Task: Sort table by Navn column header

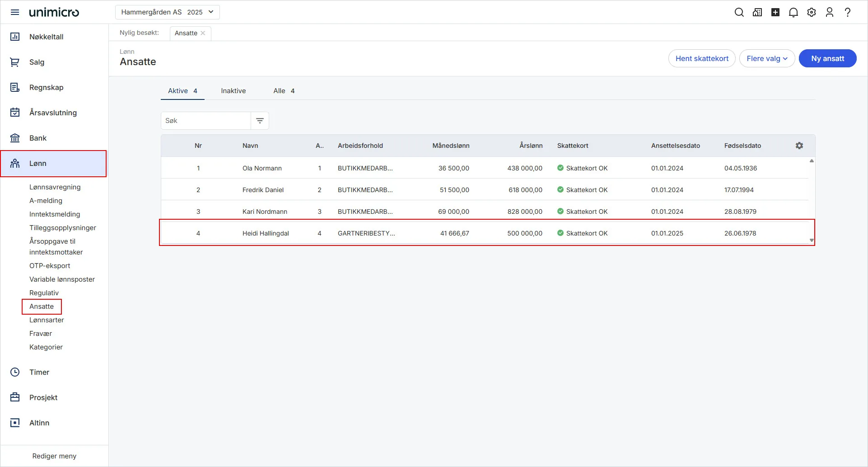Action: 250,146
